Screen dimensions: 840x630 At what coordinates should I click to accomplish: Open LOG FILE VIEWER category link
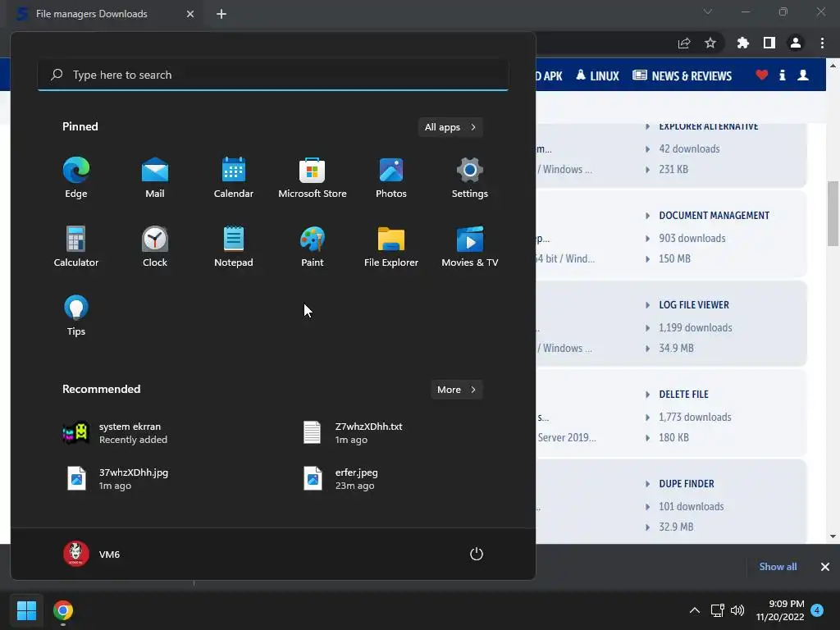(694, 305)
